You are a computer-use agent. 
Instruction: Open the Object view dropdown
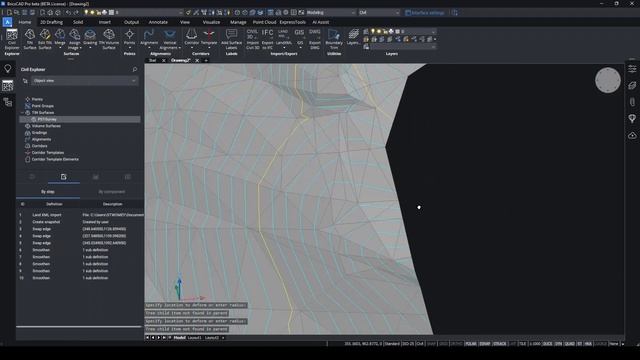coord(84,81)
